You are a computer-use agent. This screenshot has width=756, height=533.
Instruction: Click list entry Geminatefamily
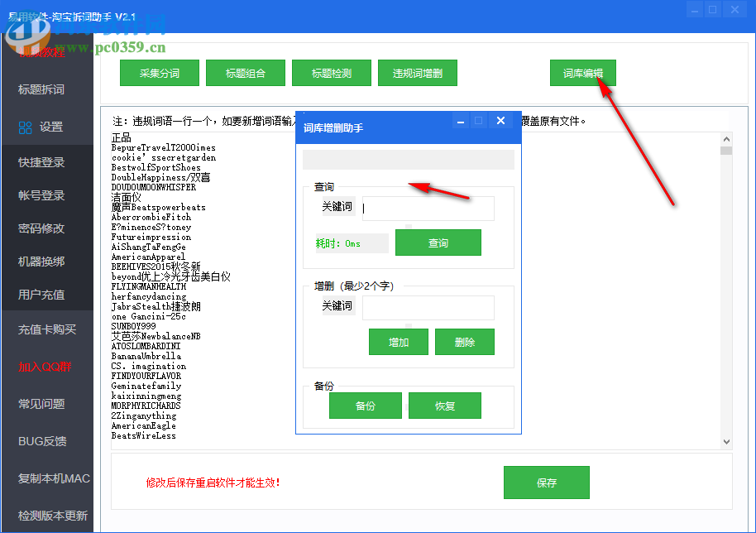tap(146, 386)
